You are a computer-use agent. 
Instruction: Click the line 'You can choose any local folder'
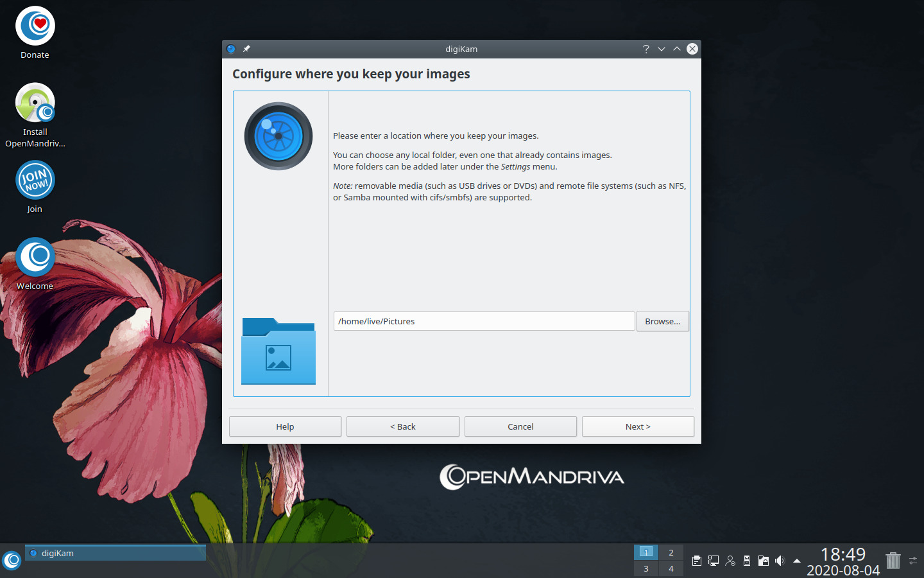pos(472,155)
